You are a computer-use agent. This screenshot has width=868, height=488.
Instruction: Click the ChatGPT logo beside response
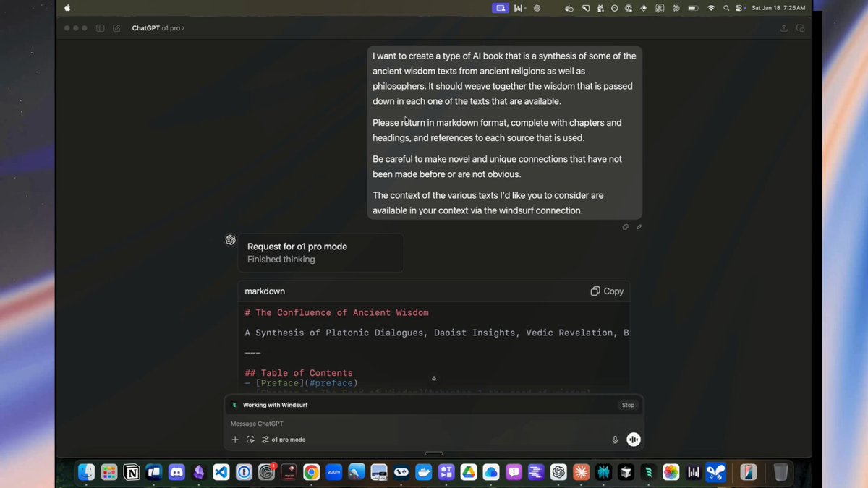point(230,240)
